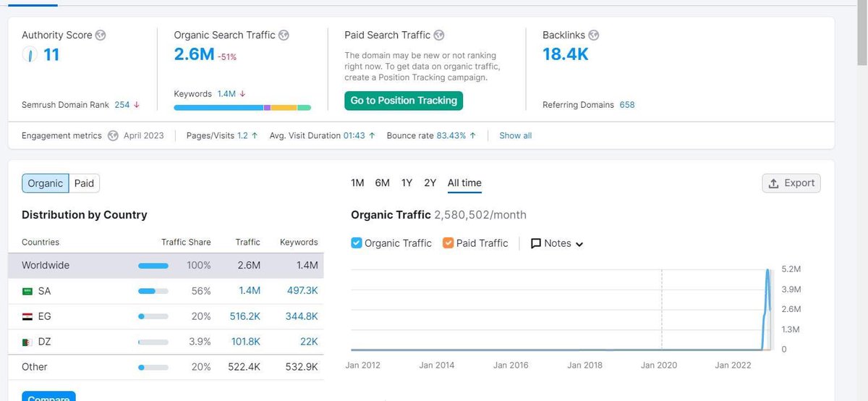Open the Notes dropdown
This screenshot has height=401, width=868.
(557, 243)
